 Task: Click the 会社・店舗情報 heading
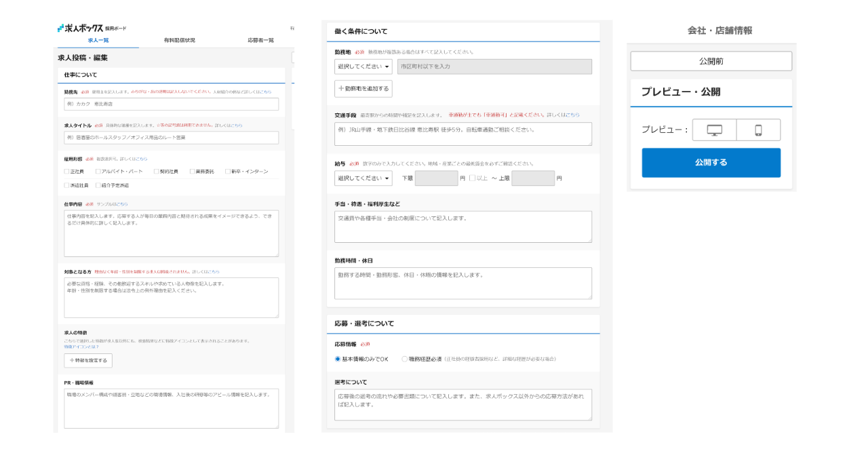point(719,31)
